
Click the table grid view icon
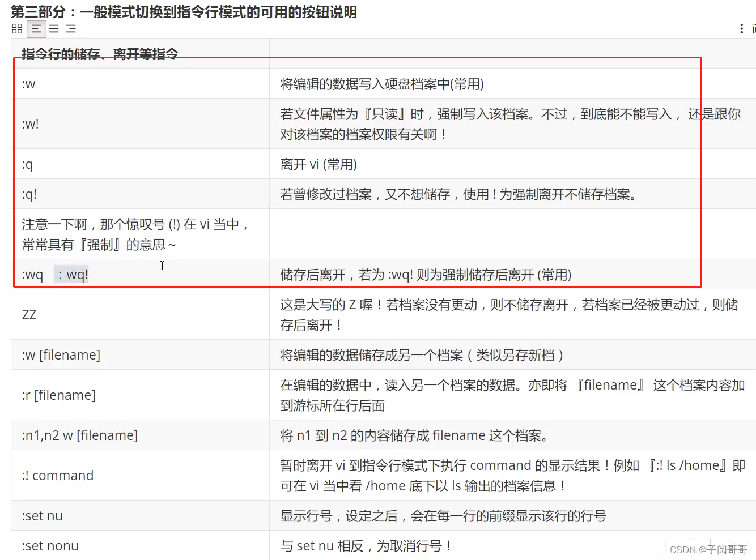pyautogui.click(x=17, y=29)
